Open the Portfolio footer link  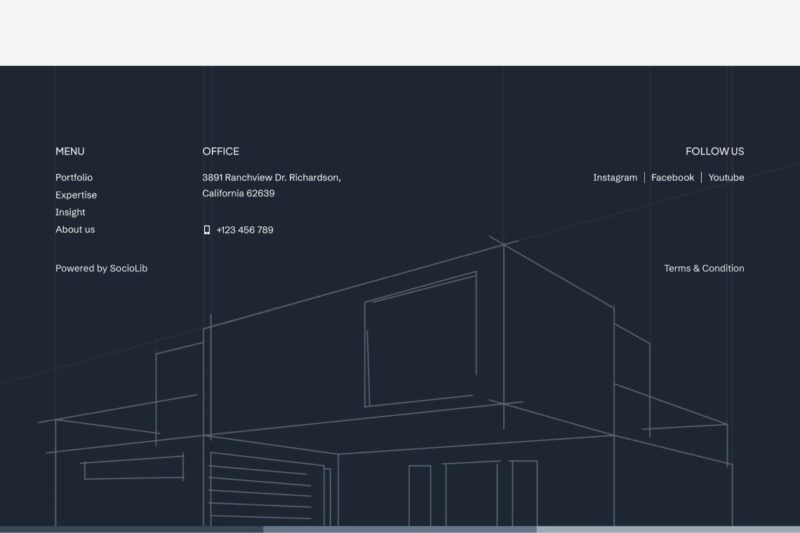tap(74, 178)
